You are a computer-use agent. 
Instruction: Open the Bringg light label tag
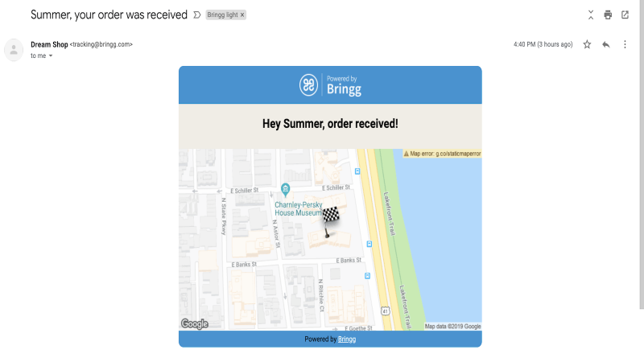(222, 14)
